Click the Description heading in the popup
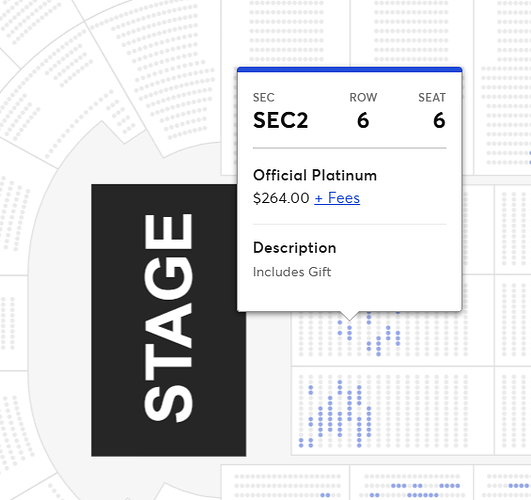 pos(295,248)
